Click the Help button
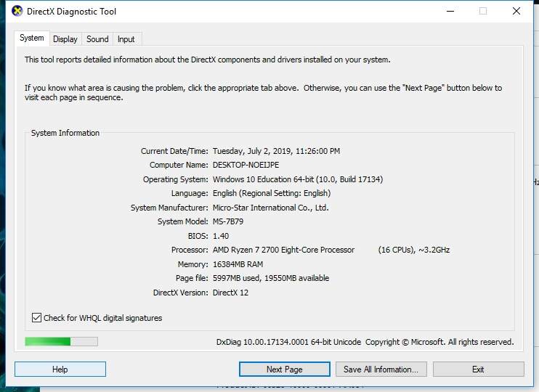Viewport: 539px width, 392px height. point(60,369)
